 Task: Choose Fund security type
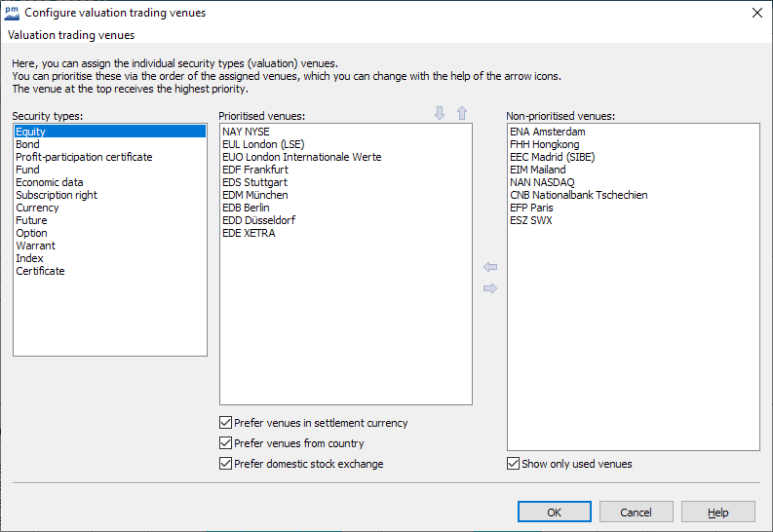coord(27,170)
